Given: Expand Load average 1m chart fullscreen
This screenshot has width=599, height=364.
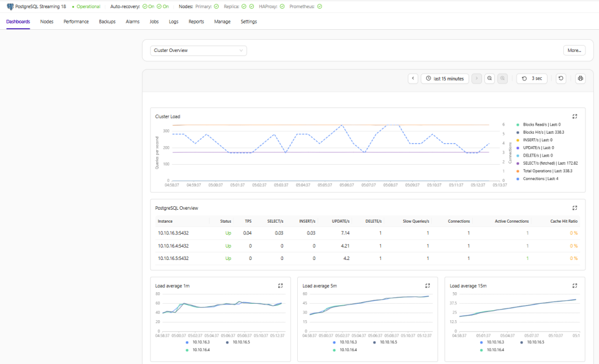Looking at the screenshot, I should pyautogui.click(x=280, y=286).
